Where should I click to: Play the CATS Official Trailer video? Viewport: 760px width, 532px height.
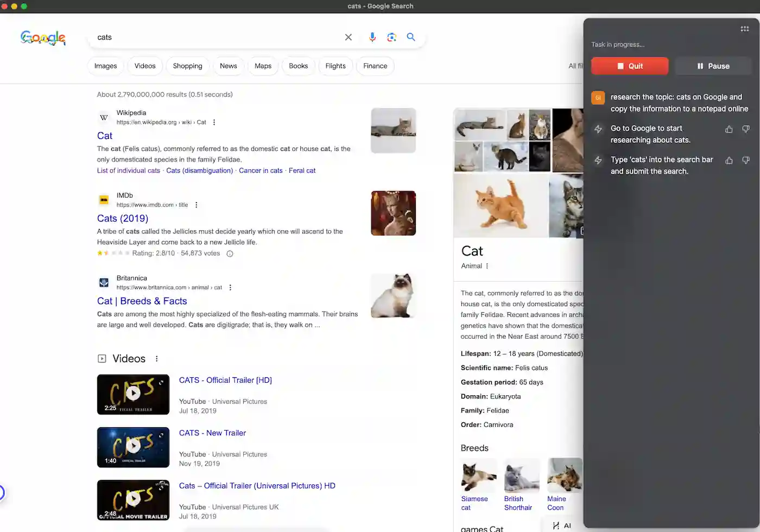(x=133, y=394)
